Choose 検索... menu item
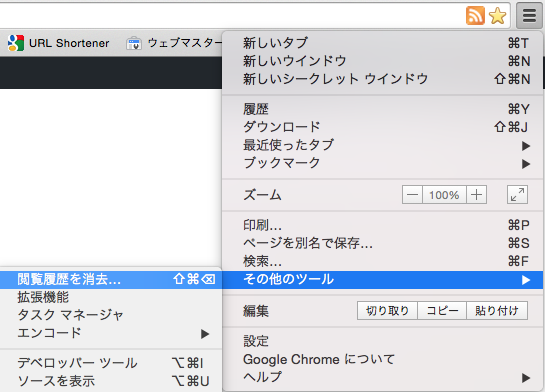The height and width of the screenshot is (392, 545). 382,261
